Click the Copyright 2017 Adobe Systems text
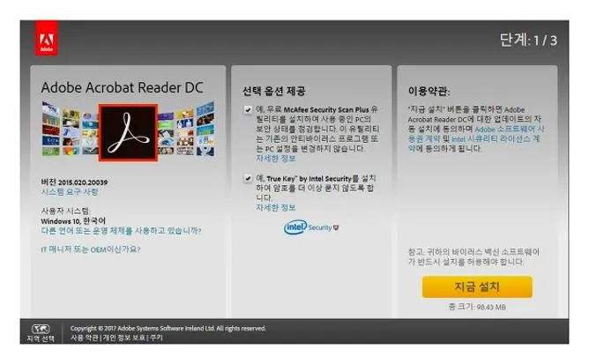589x364 pixels. [168, 329]
